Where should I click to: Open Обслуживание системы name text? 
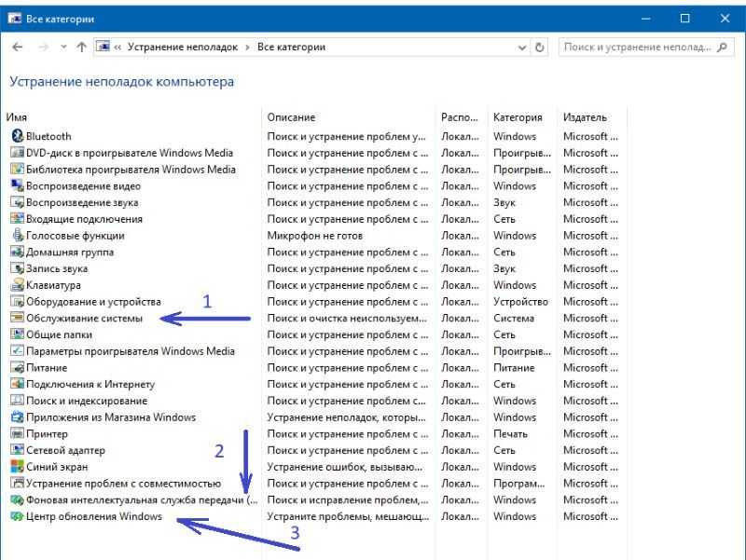pos(84,318)
